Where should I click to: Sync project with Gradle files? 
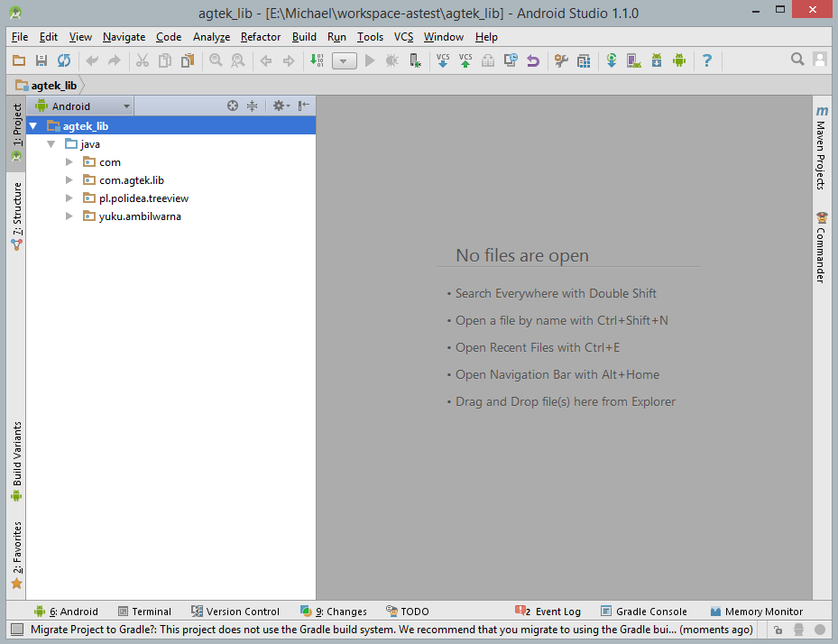coord(612,60)
